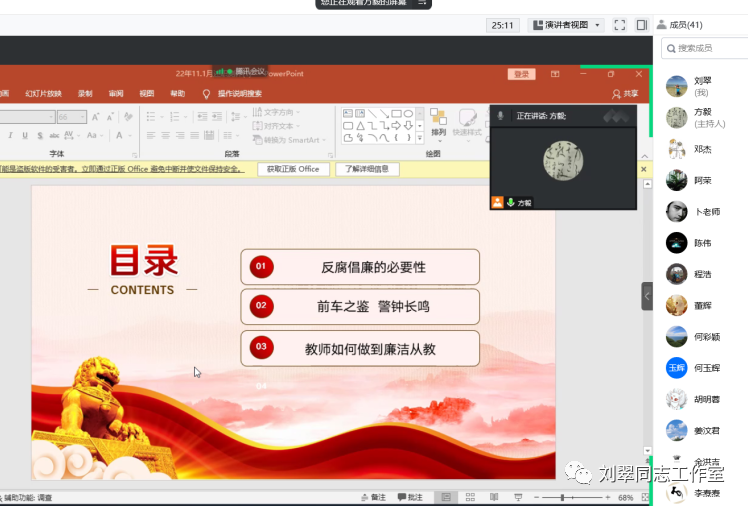Screen dimensions: 748x506
Task: Select member 陈伟 in the list
Action: 704,243
